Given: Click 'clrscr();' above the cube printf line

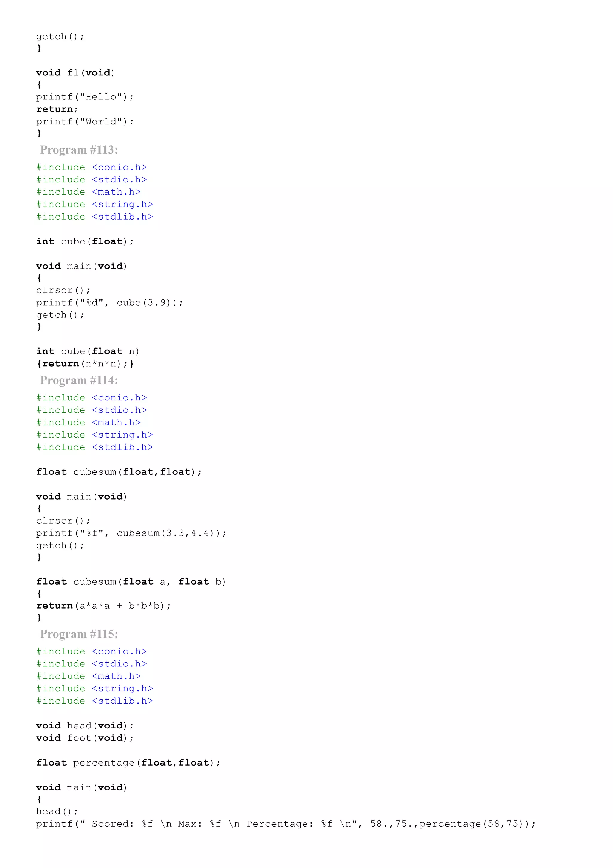Looking at the screenshot, I should point(63,290).
